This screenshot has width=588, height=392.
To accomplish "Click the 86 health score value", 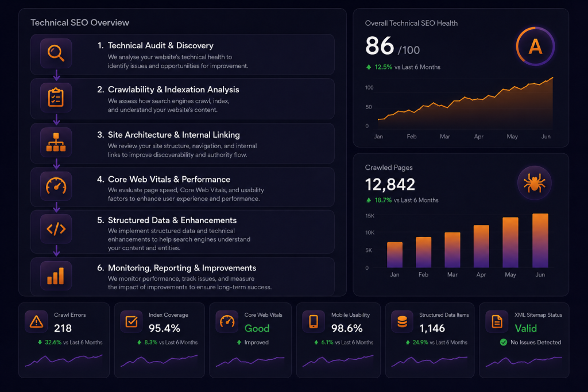I will (380, 46).
